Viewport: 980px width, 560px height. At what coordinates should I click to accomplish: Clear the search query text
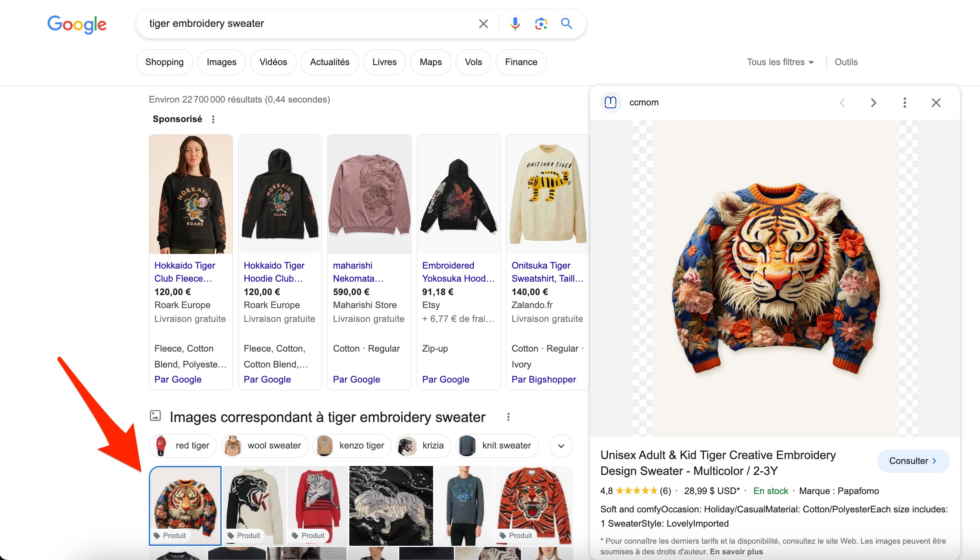tap(483, 24)
